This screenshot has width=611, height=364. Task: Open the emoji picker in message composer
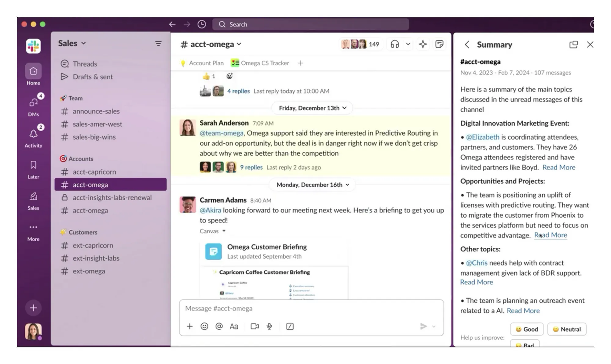(204, 326)
